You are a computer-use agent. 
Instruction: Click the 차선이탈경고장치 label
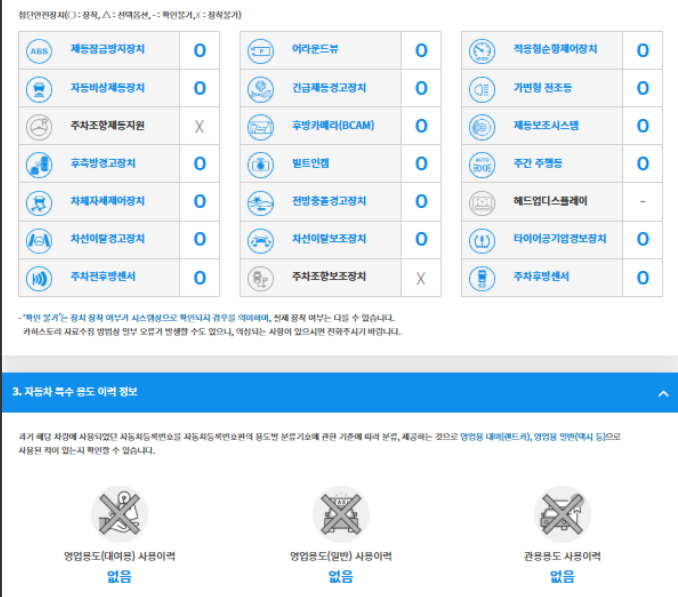(x=108, y=238)
